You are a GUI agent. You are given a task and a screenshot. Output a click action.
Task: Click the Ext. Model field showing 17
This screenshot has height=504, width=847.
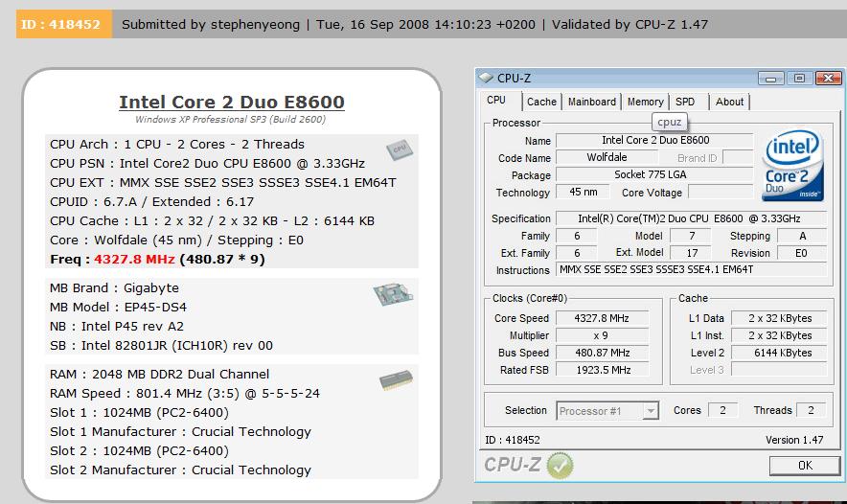coord(692,253)
